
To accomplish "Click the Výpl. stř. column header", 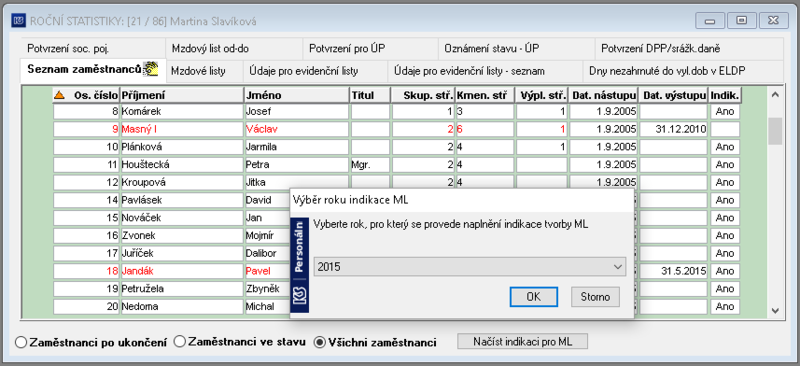I will tap(542, 95).
